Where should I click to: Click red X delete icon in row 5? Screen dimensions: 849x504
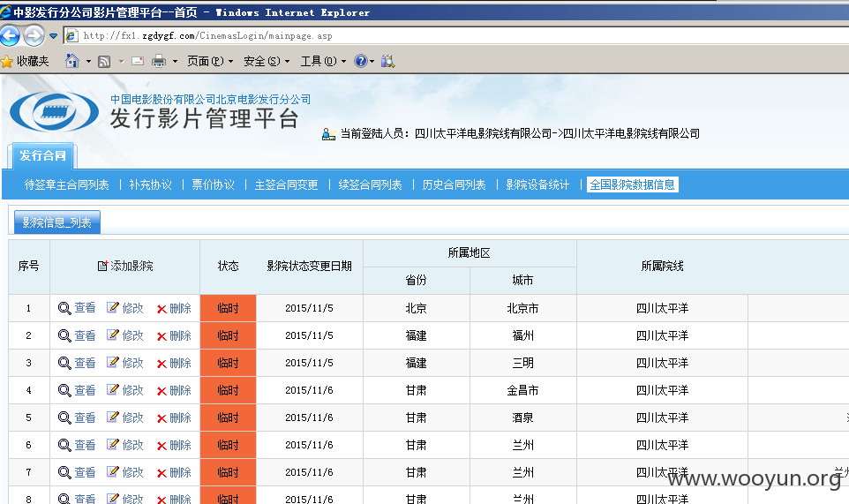pyautogui.click(x=162, y=419)
